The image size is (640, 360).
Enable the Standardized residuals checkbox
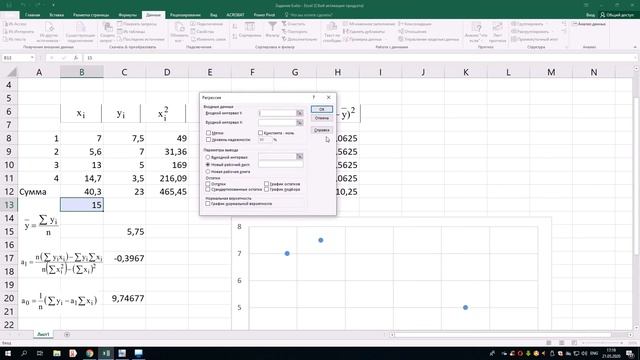208,189
